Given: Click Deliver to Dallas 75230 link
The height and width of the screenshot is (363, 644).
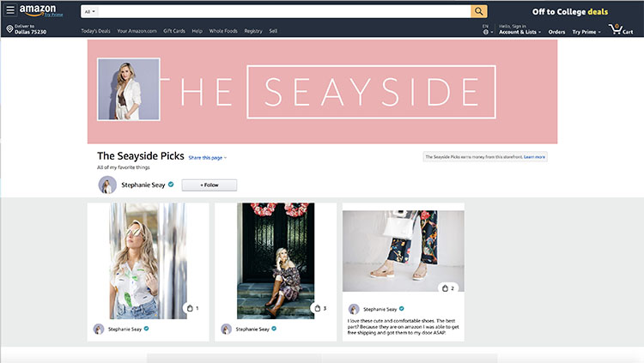Looking at the screenshot, I should click(30, 29).
